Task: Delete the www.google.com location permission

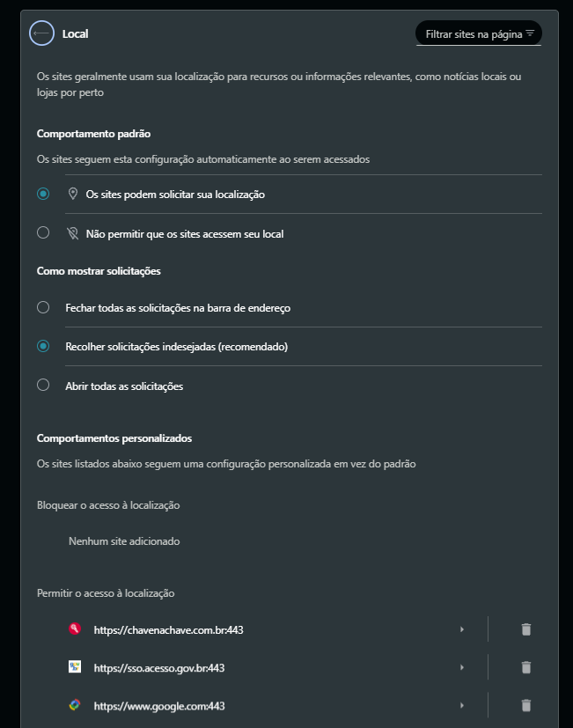Action: pyautogui.click(x=525, y=706)
